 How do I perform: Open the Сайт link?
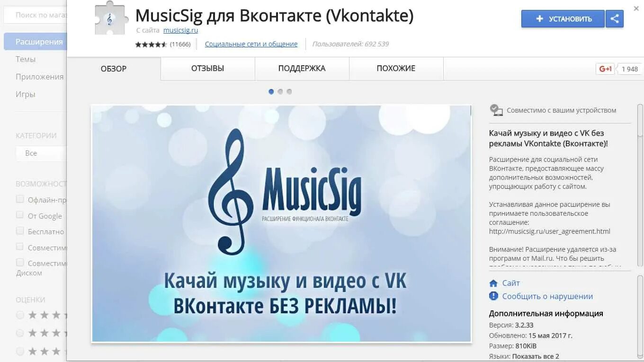(x=511, y=283)
